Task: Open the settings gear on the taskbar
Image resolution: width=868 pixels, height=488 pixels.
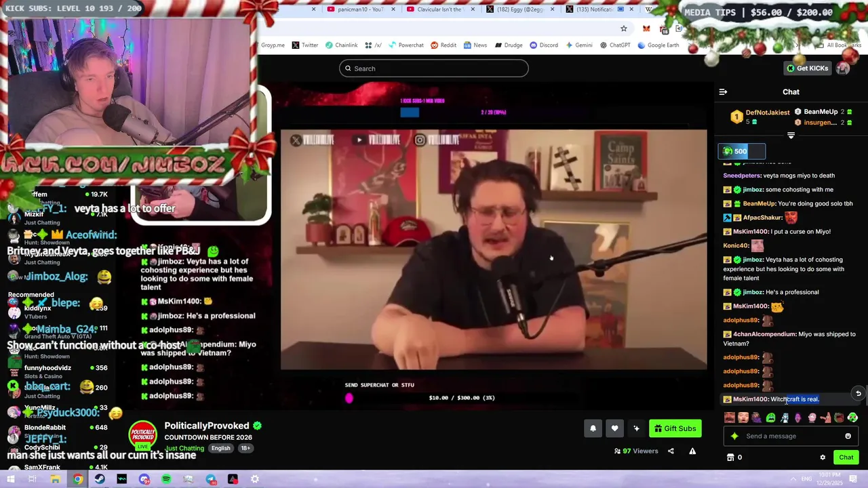Action: 255,479
